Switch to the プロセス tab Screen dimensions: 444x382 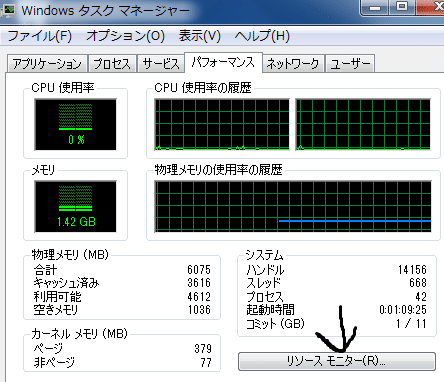tap(112, 63)
